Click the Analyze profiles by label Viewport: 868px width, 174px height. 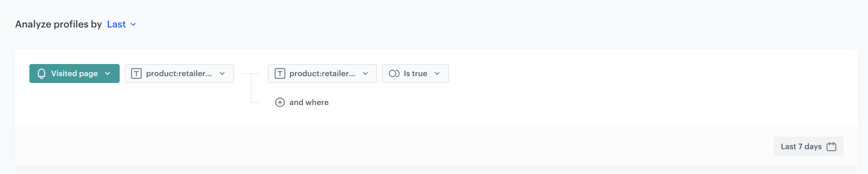coord(59,24)
